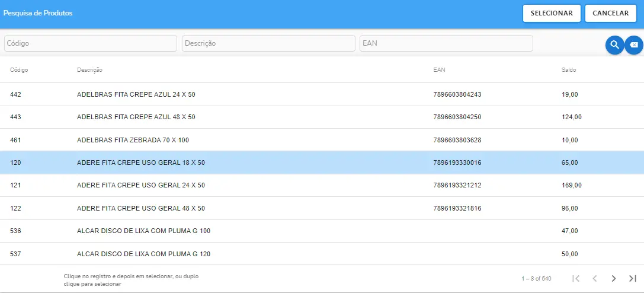Viewport: 644px width, 293px height.
Task: Click saldo value 96,00
Action: 570,208
